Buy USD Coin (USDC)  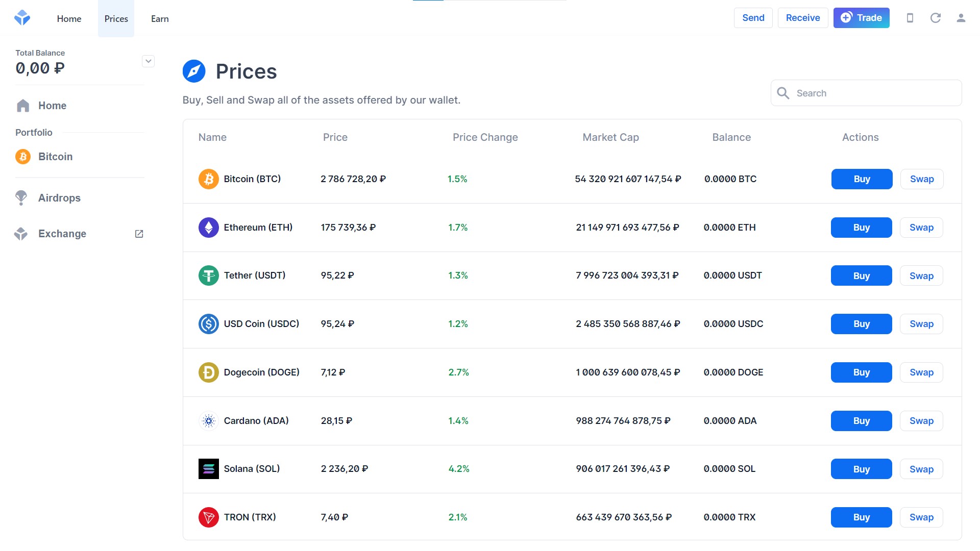tap(862, 324)
